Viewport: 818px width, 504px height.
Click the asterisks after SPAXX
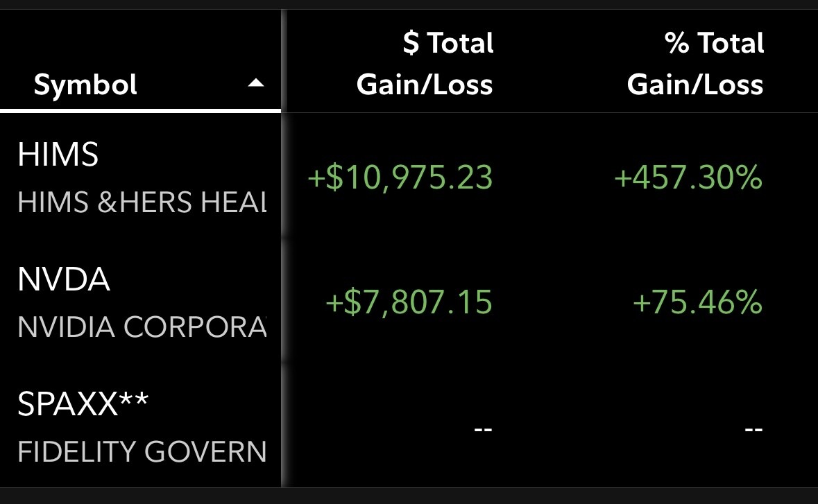coord(134,399)
